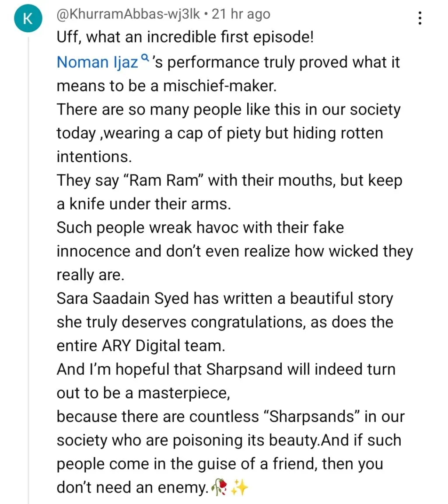Click the quoted word "Sharpsands"
Screen dimensions: 448x504
point(311,417)
